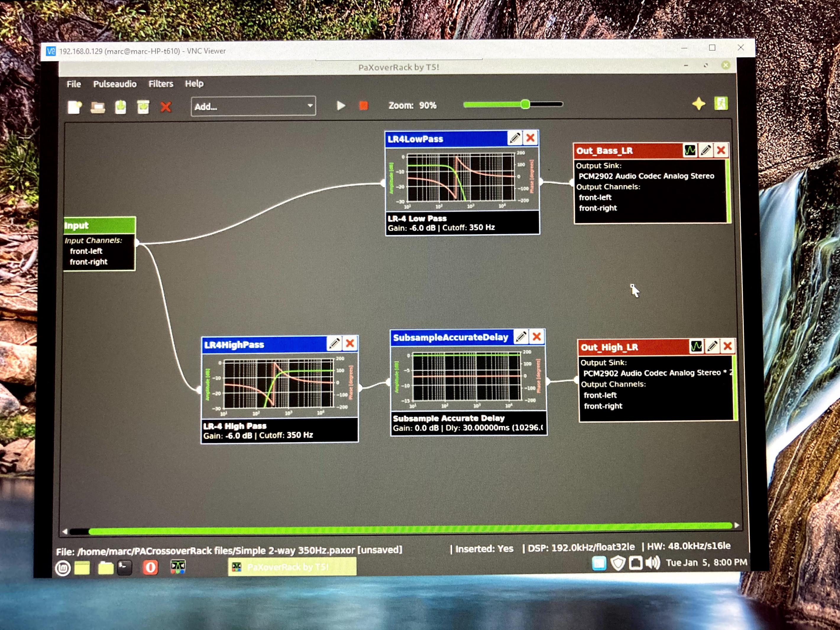Image resolution: width=840 pixels, height=630 pixels.
Task: Launch Opera browser from the taskbar
Action: [150, 567]
